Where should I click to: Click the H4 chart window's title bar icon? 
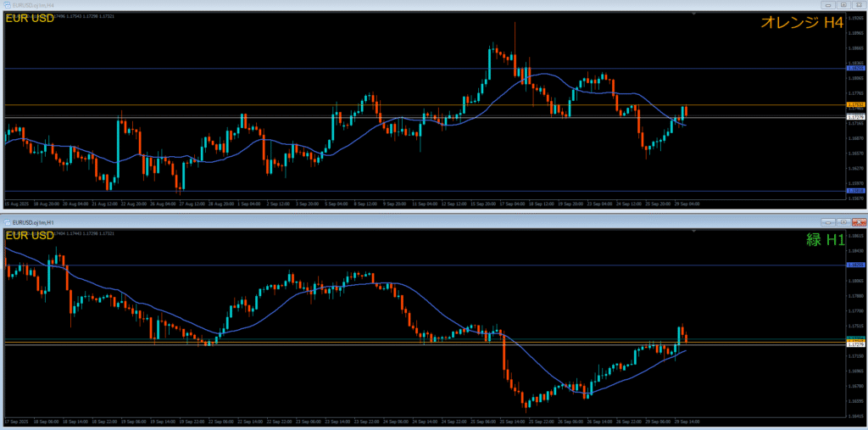click(6, 5)
